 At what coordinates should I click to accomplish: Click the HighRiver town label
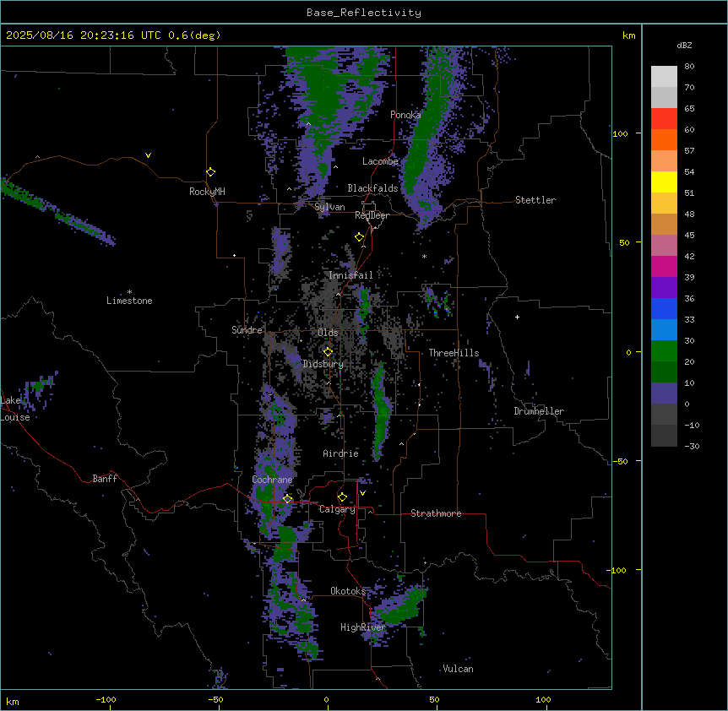pyautogui.click(x=363, y=627)
